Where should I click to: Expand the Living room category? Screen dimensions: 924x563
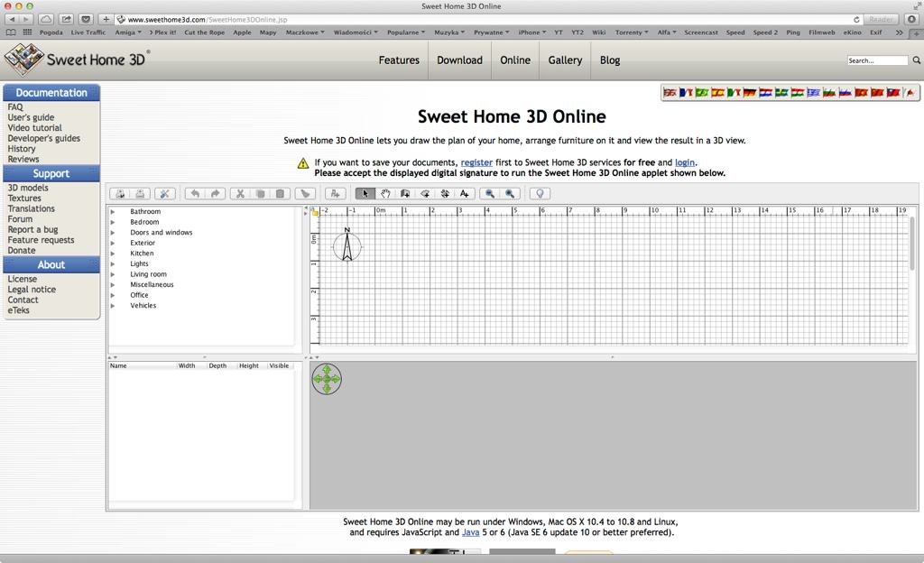tap(113, 274)
